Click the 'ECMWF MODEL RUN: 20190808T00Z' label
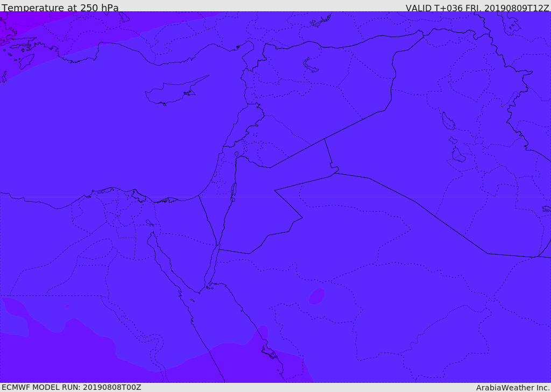The width and height of the screenshot is (551, 392). point(72,387)
